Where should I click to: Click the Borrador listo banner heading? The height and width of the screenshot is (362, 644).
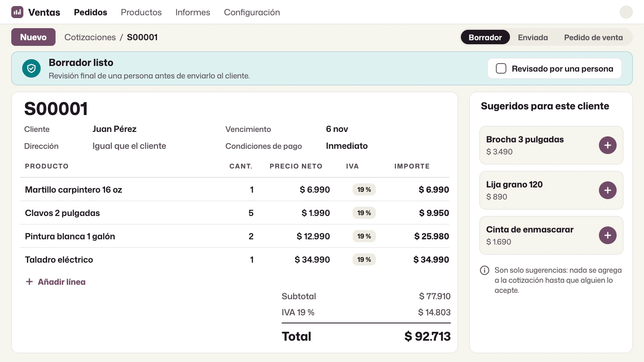click(81, 62)
